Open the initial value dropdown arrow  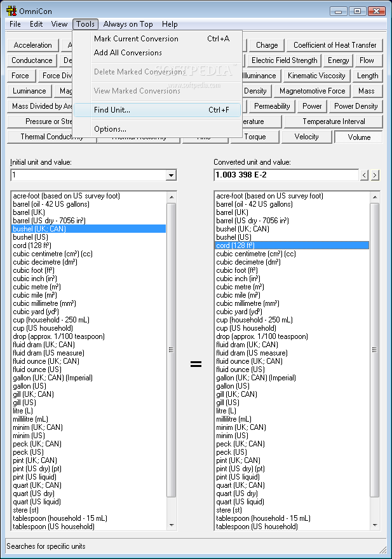[172, 175]
